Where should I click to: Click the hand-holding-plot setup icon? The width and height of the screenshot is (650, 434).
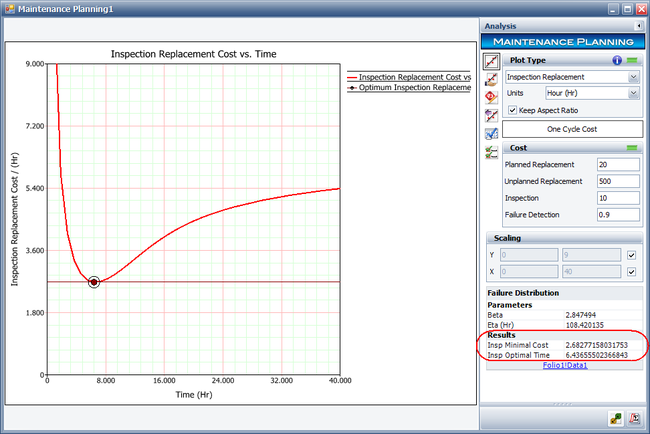491,80
